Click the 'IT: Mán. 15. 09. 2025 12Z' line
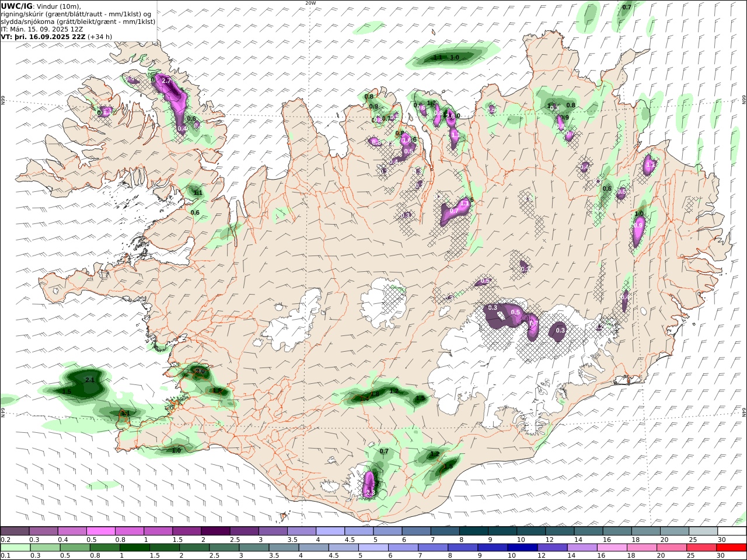The height and width of the screenshot is (560, 747). [x=42, y=29]
